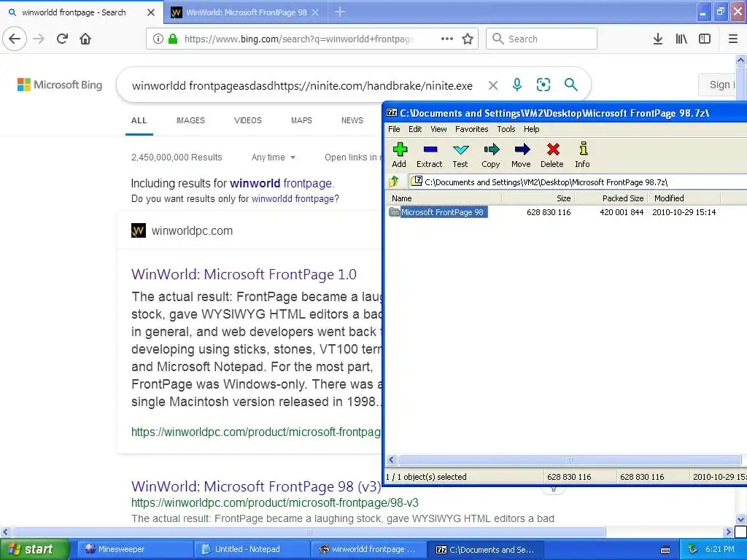The height and width of the screenshot is (560, 747).
Task: Click the Firefox forward arrow
Action: point(39,39)
